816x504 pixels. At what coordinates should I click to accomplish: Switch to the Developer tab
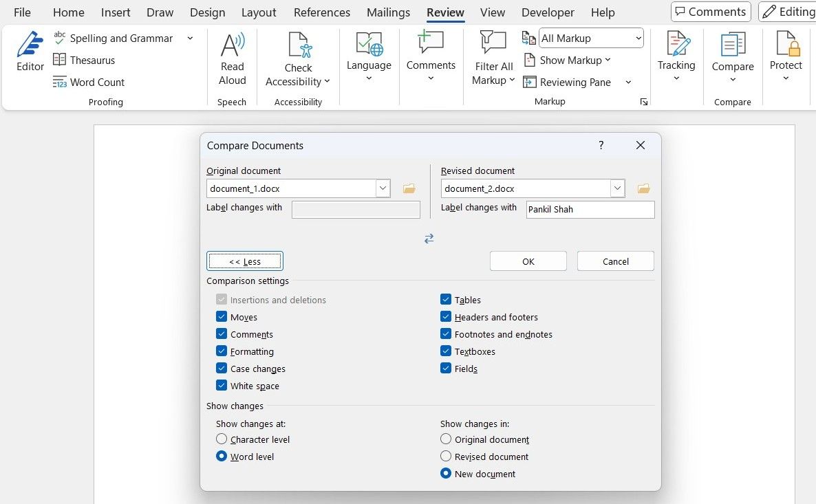(548, 12)
